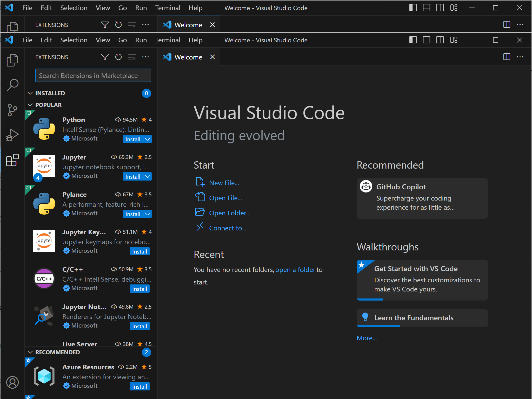Click the Python extension icon
This screenshot has height=399, width=532.
coord(44,129)
